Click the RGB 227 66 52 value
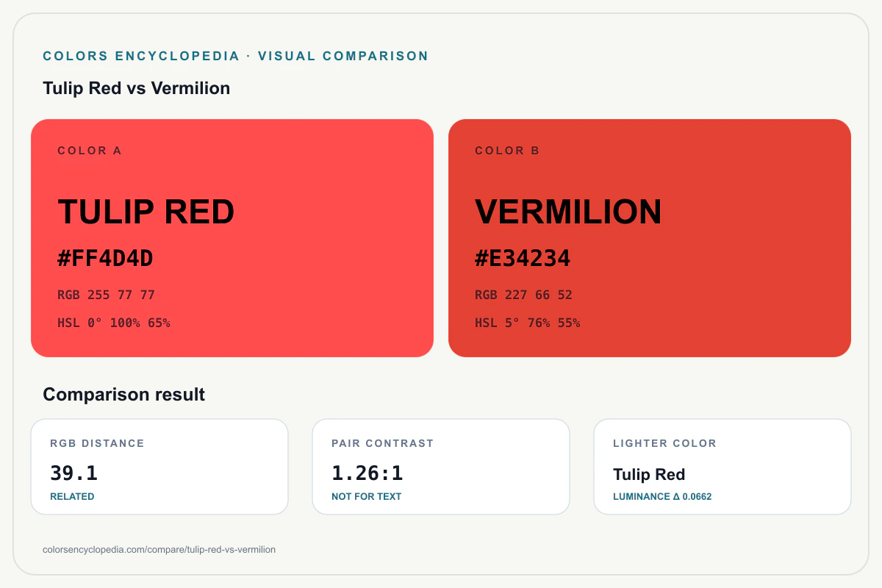 pos(524,295)
